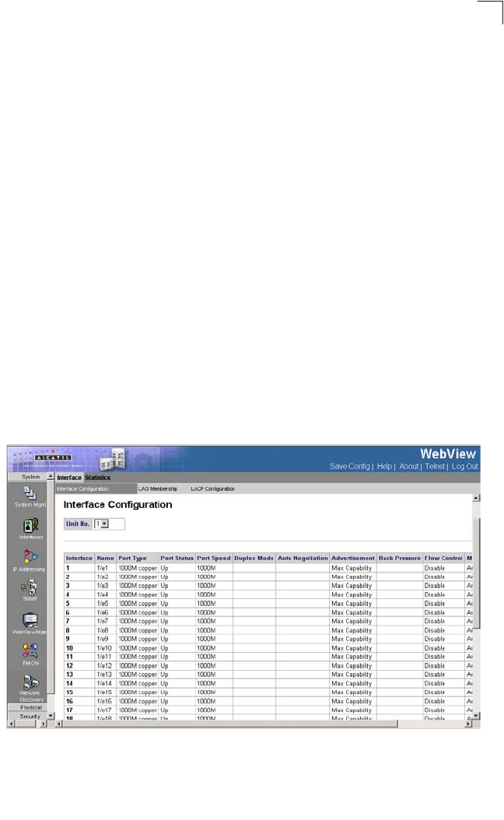This screenshot has width=504, height=820.
Task: Click the Name column header
Action: pos(105,558)
